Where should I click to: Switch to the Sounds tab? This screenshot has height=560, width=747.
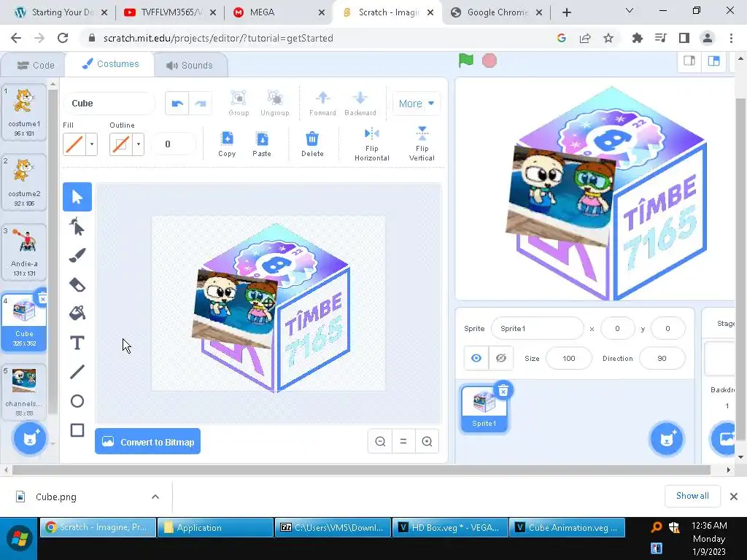pos(190,65)
